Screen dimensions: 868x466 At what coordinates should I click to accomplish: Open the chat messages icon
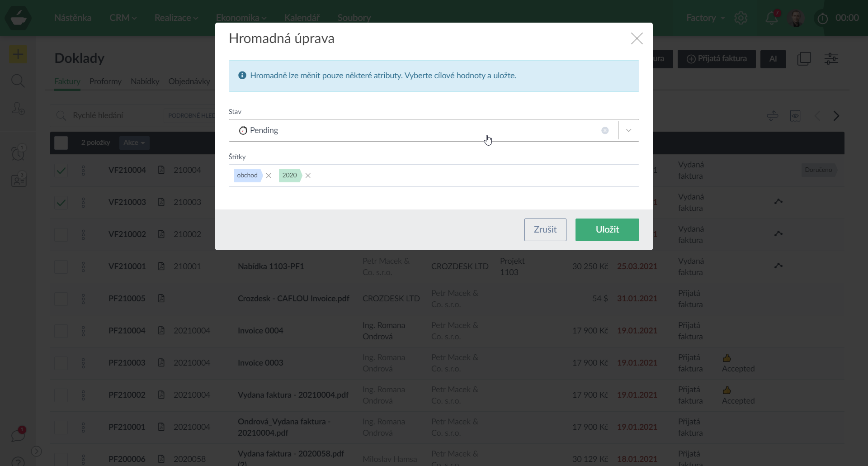[x=18, y=436]
